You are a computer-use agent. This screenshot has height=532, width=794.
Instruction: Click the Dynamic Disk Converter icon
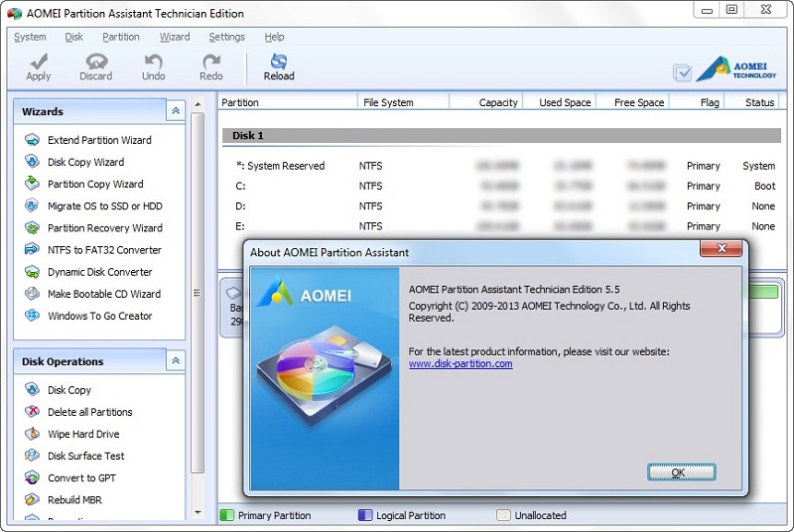(x=32, y=271)
